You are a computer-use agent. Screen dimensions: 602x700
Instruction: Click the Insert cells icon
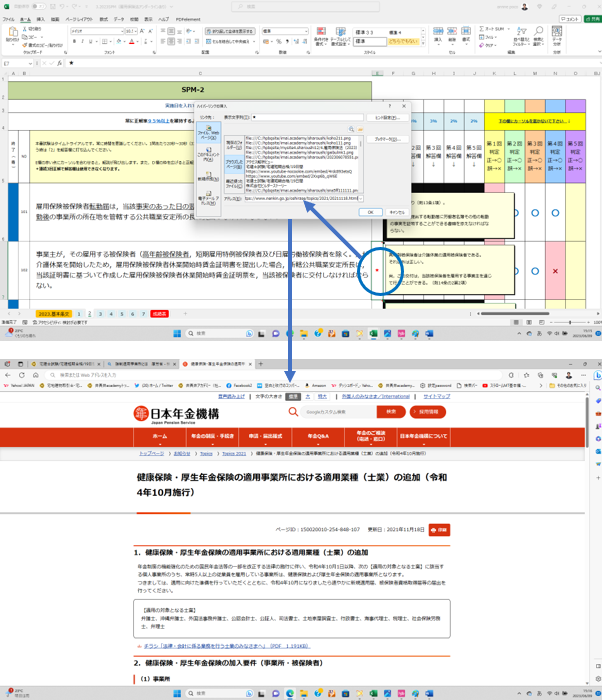click(438, 31)
